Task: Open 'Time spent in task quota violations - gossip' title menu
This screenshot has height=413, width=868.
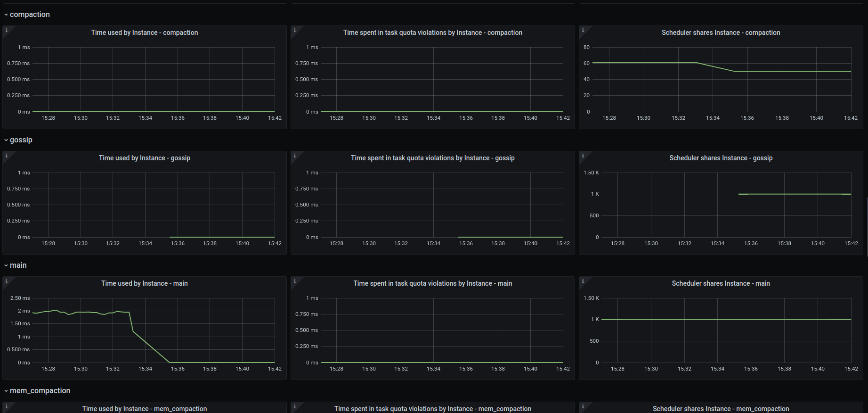Action: click(x=433, y=158)
